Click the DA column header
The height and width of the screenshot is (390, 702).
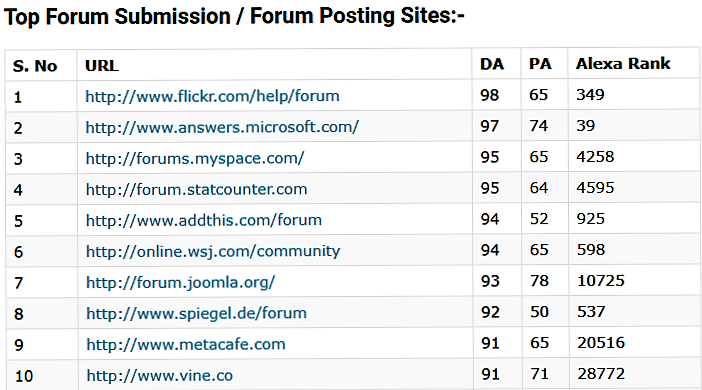pos(492,64)
